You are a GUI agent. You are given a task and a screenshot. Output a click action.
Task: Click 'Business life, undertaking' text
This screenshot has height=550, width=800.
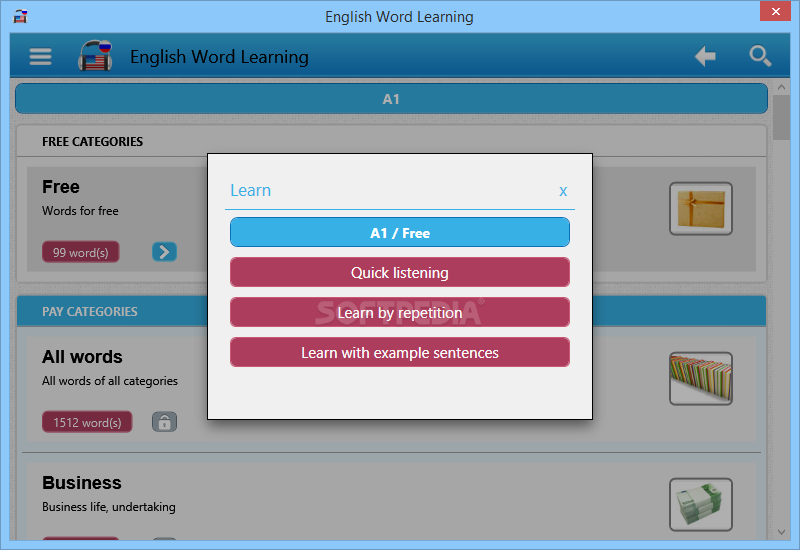click(x=109, y=507)
